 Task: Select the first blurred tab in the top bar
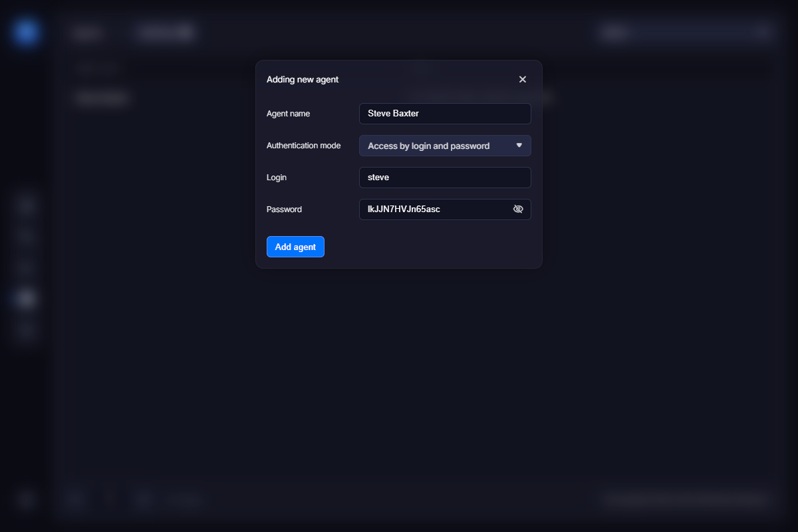point(88,33)
